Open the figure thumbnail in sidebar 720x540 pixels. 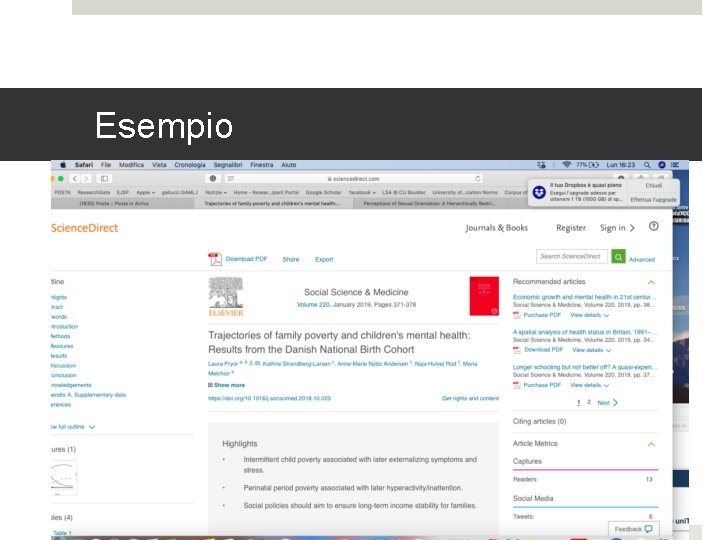[64, 478]
